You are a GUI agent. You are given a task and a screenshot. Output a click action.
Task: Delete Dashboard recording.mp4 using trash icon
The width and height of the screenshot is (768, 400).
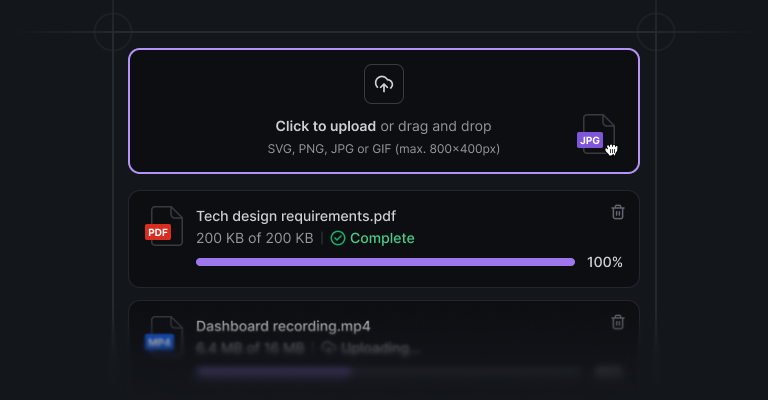tap(618, 322)
